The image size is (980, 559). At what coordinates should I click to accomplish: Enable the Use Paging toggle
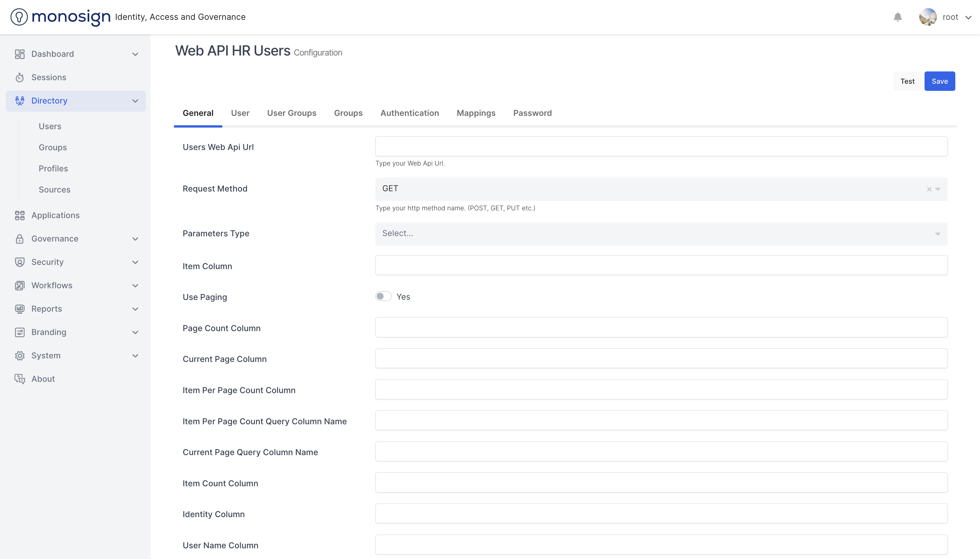pyautogui.click(x=383, y=296)
